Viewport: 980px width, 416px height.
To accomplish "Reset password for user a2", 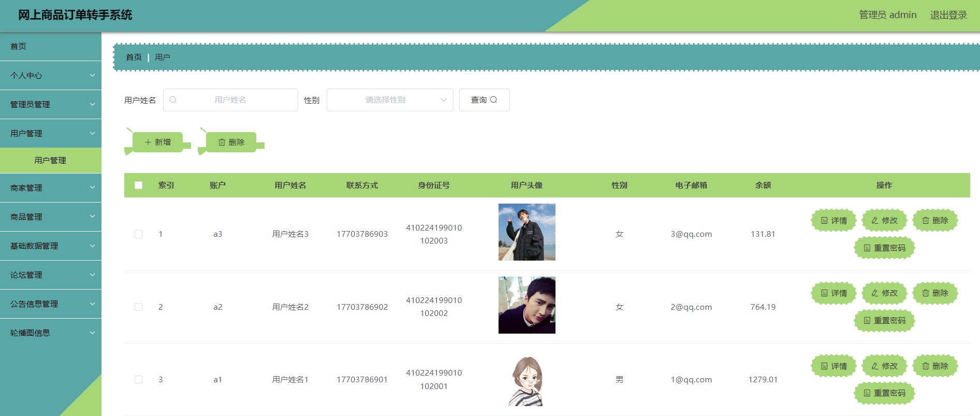I will tap(884, 321).
